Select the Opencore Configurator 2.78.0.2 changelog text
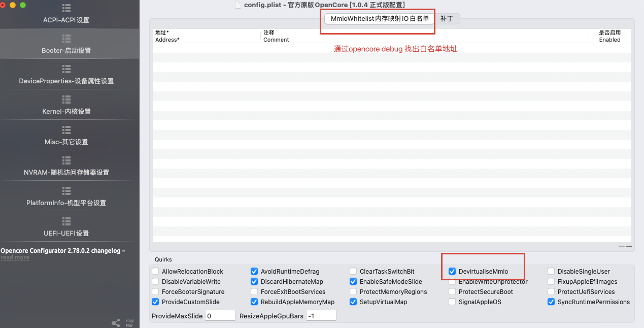 [63, 250]
